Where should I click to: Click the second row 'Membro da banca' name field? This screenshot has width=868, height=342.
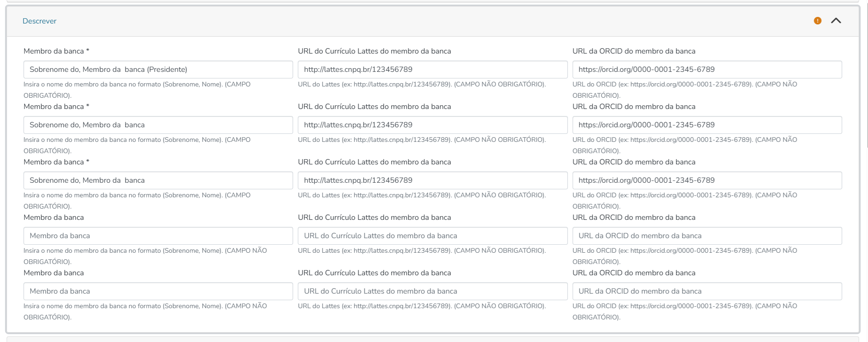[x=158, y=125]
